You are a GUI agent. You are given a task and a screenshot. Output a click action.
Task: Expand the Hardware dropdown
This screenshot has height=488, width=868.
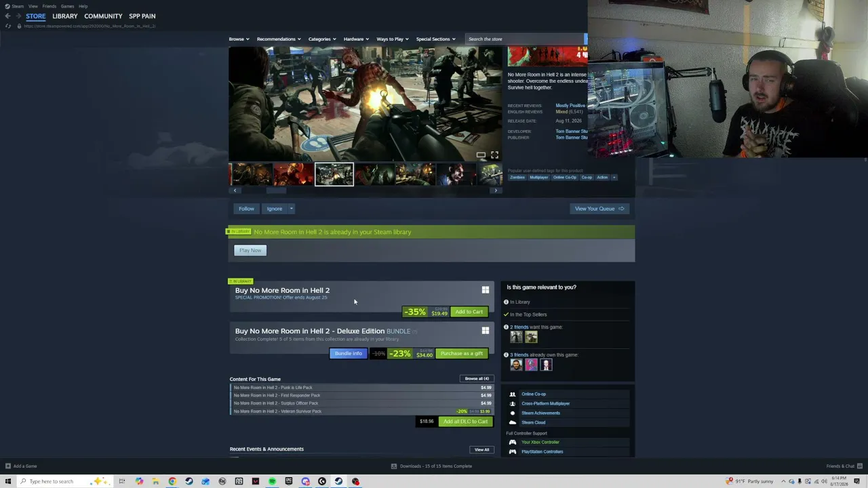356,39
